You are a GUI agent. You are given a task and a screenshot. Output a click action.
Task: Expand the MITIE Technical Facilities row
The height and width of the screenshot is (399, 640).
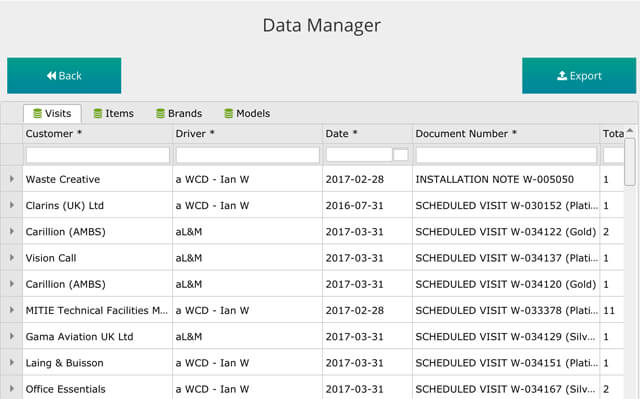(x=12, y=310)
